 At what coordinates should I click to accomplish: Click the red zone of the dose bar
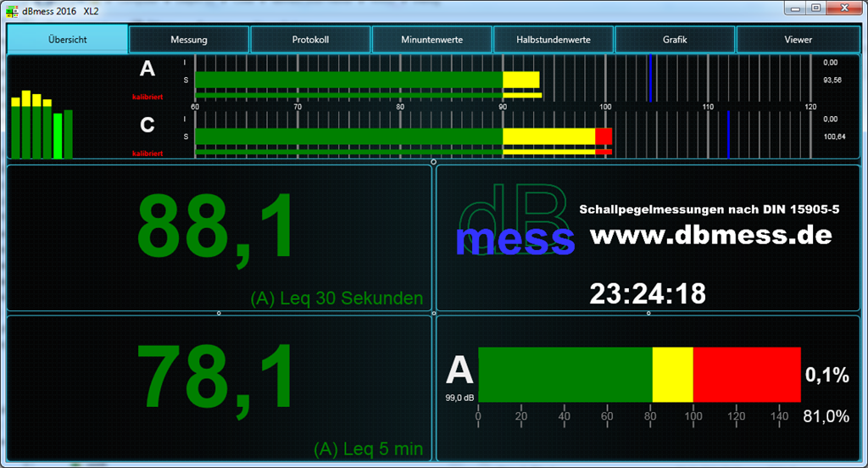(x=746, y=375)
